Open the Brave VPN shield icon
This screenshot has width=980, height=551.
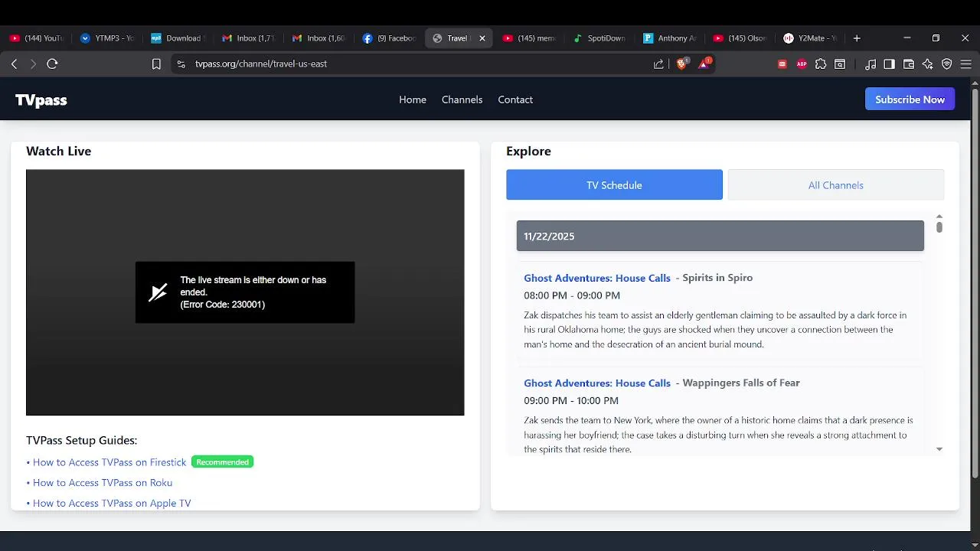[x=947, y=64]
